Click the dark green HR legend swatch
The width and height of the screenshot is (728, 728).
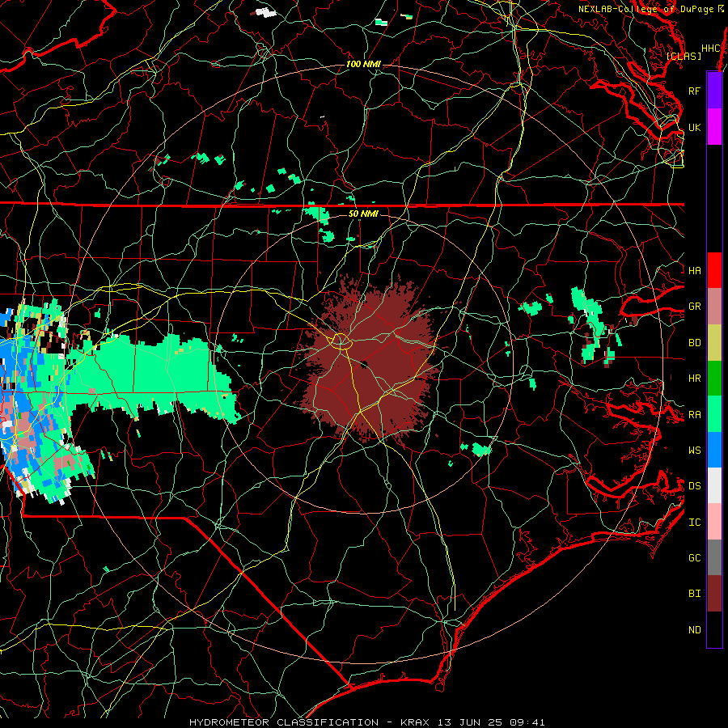click(714, 378)
